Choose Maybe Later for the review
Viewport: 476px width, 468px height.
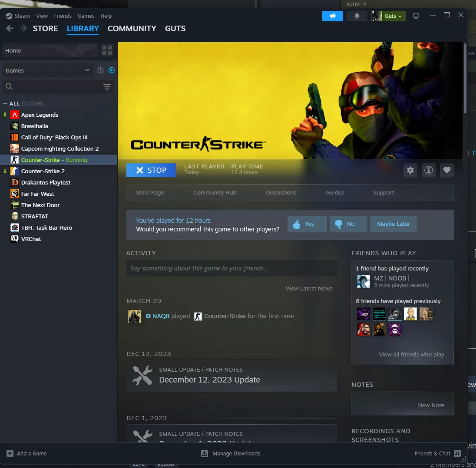393,224
